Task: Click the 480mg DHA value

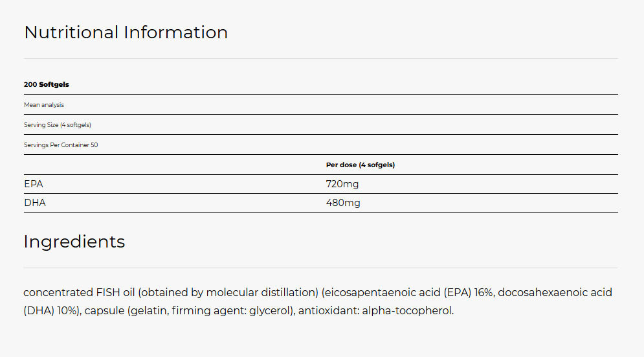Action: [343, 203]
